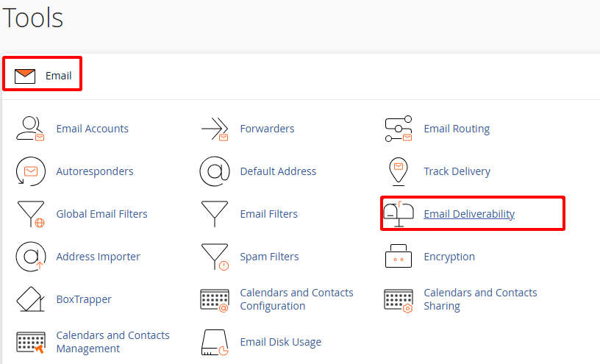Open the BoxTrapper link
Viewport: 600px width, 364px height.
84,299
